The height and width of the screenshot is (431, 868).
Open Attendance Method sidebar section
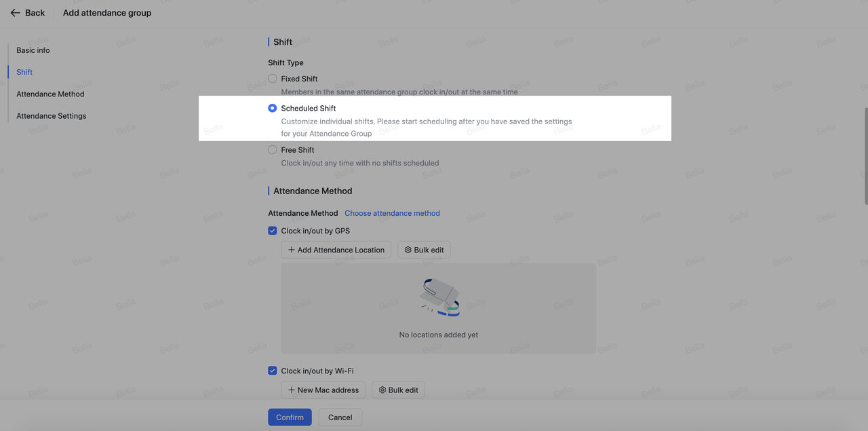tap(50, 94)
